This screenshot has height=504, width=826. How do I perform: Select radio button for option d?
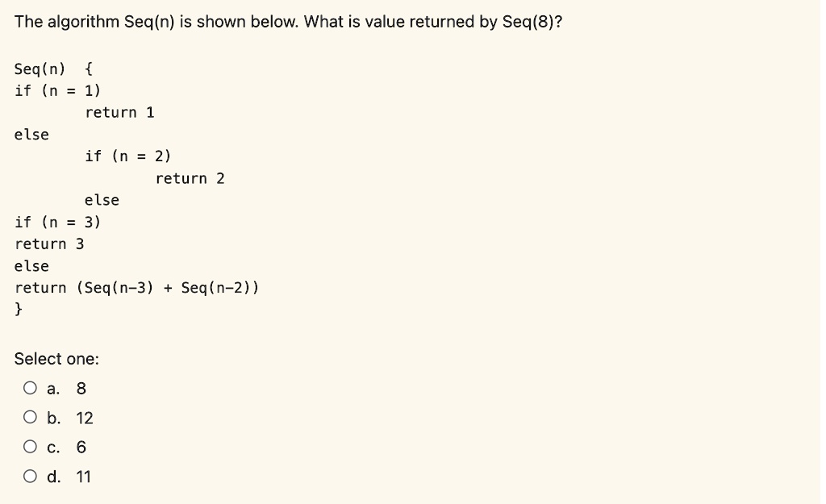(x=30, y=477)
